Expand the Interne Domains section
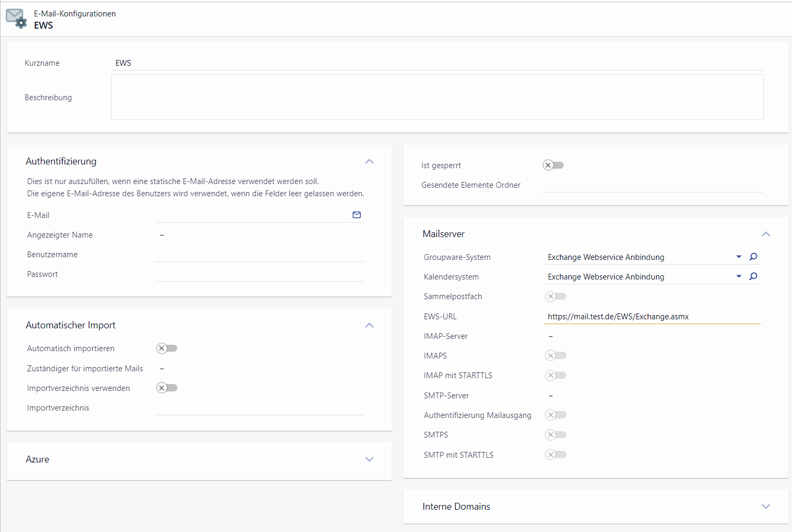The height and width of the screenshot is (532, 792). pyautogui.click(x=765, y=507)
